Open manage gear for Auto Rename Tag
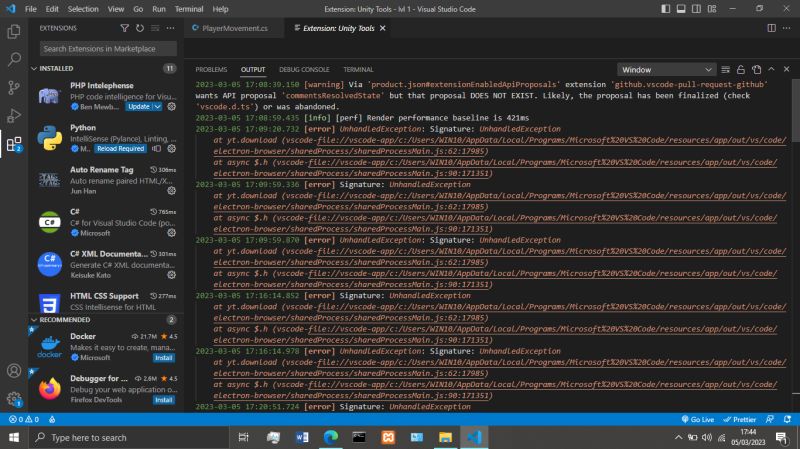Viewport: 800px width, 449px height. pos(171,191)
